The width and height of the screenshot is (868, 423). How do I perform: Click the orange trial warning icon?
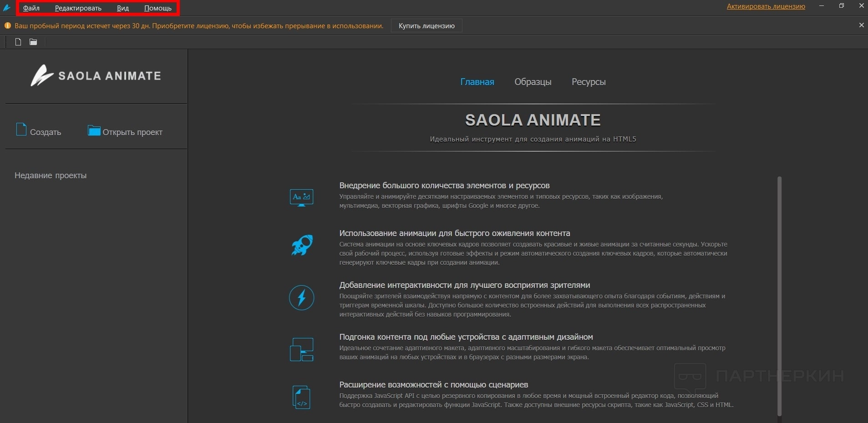(x=7, y=26)
